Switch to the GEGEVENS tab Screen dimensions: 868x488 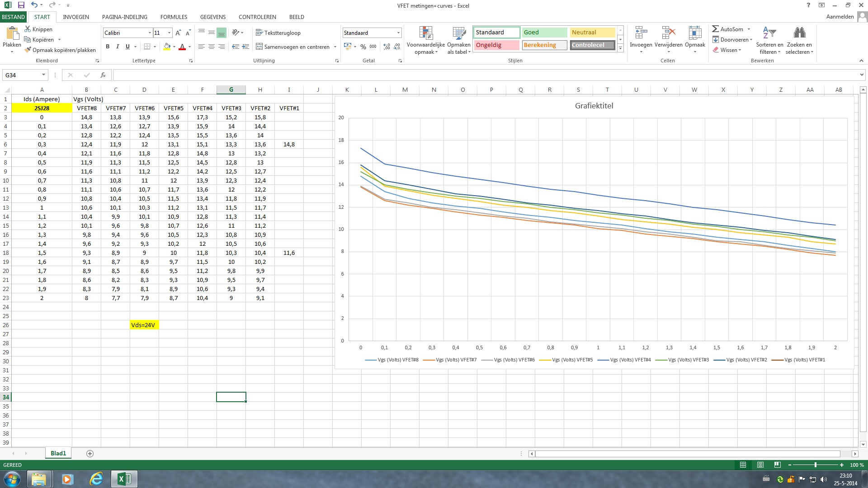click(213, 17)
